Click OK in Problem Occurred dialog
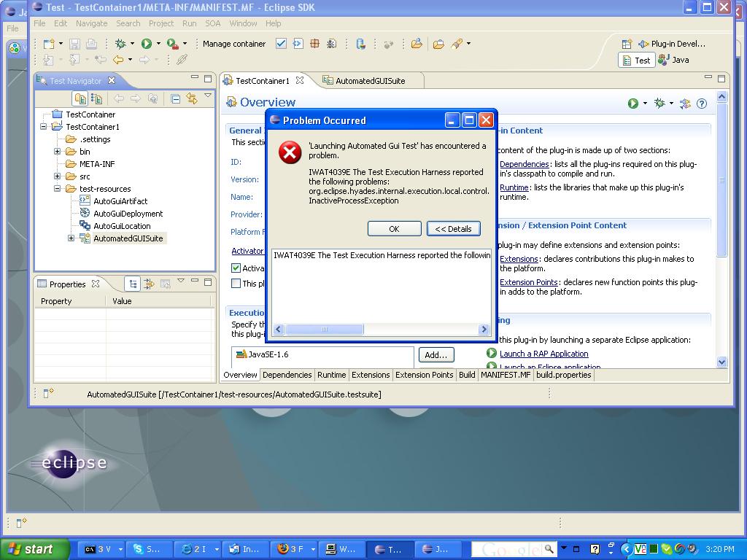 pyautogui.click(x=394, y=228)
